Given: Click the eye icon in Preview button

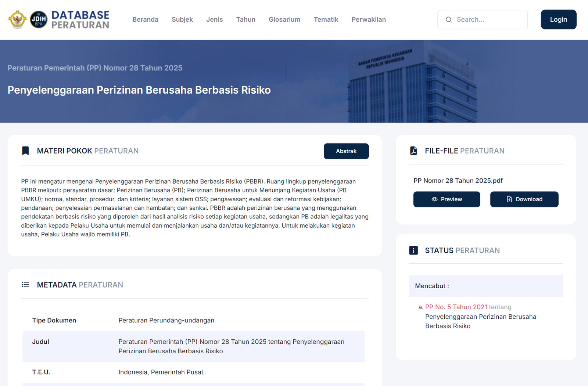Looking at the screenshot, I should coord(434,199).
